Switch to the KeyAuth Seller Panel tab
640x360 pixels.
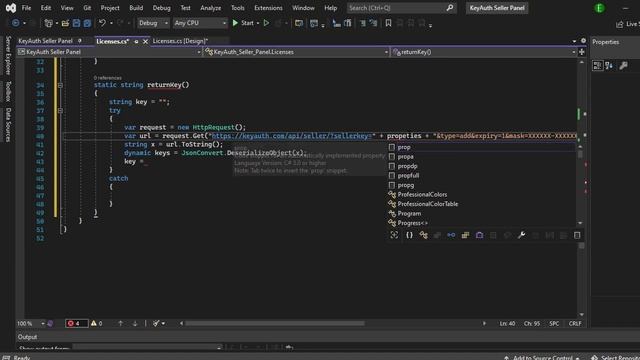coord(45,41)
